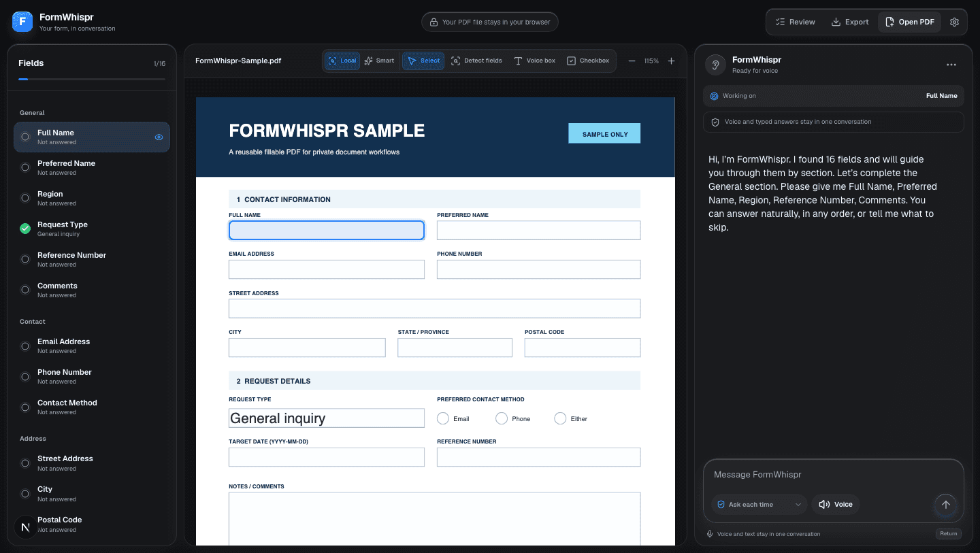Click the green check on Request Type
The image size is (980, 553).
pyautogui.click(x=25, y=229)
